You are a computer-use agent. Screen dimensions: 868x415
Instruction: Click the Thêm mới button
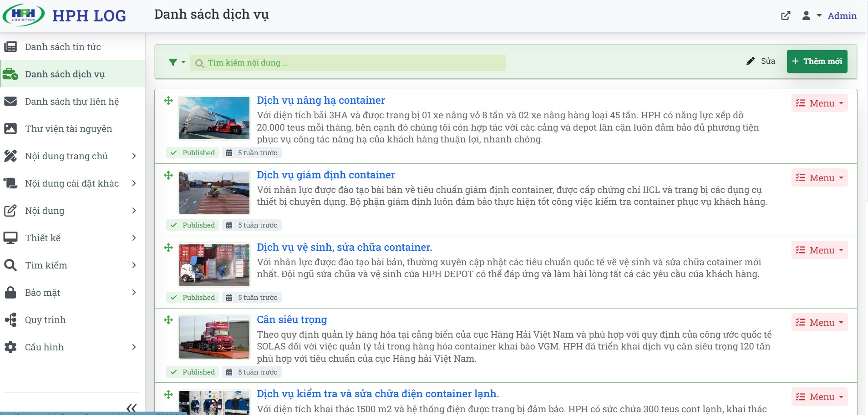point(817,61)
